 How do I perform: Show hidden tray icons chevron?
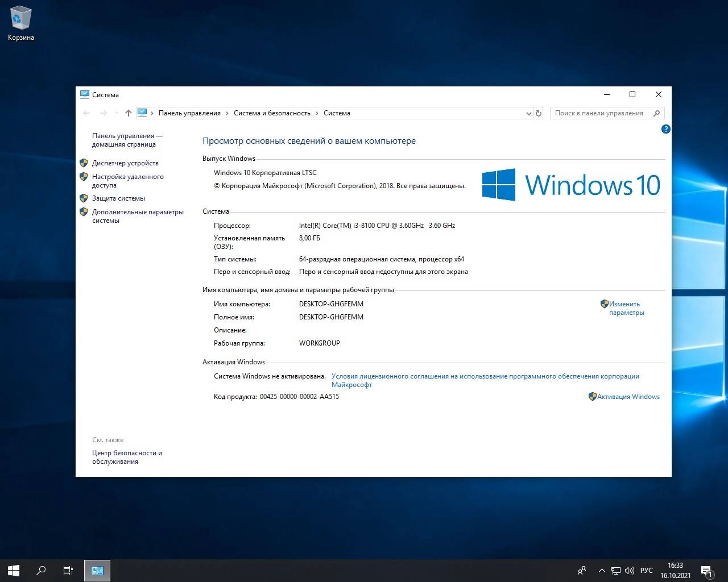click(602, 571)
